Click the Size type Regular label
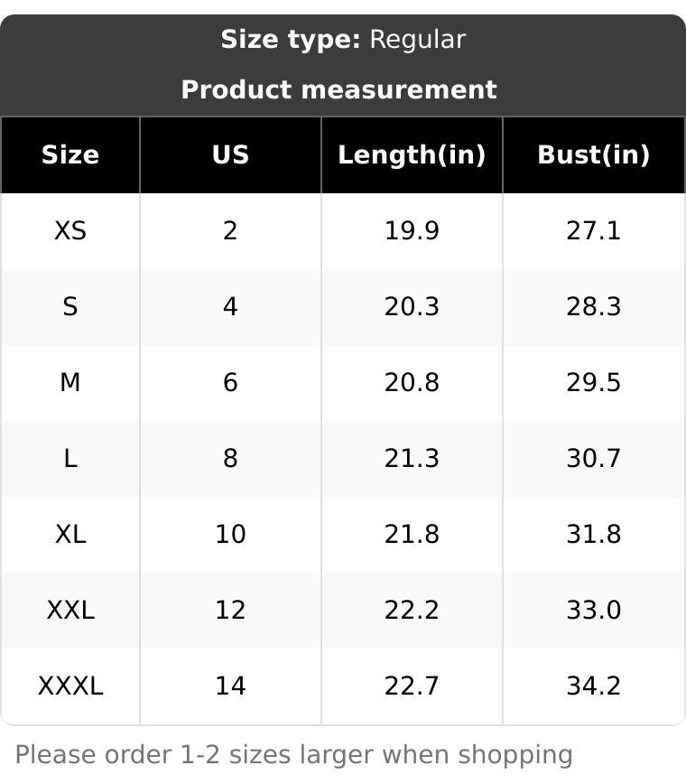This screenshot has width=686, height=784. [x=343, y=40]
